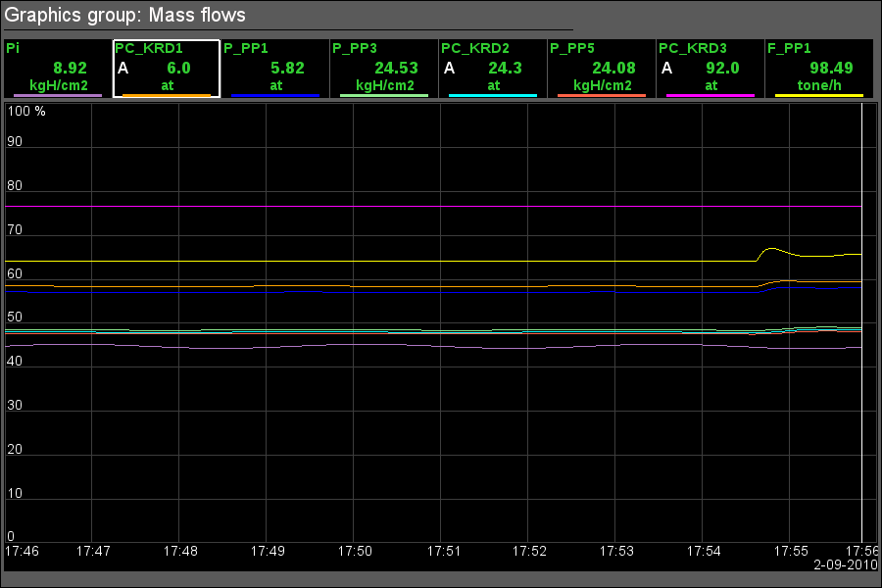Click the 'A' mode indicator on PC_KRD3
This screenshot has height=588, width=882.
(667, 68)
